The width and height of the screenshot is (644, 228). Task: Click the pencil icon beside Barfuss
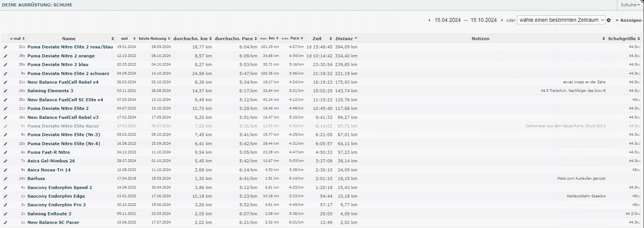[x=5, y=179]
